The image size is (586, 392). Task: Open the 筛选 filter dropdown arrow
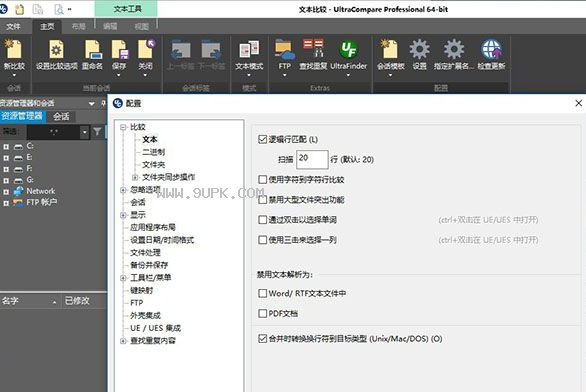point(85,132)
